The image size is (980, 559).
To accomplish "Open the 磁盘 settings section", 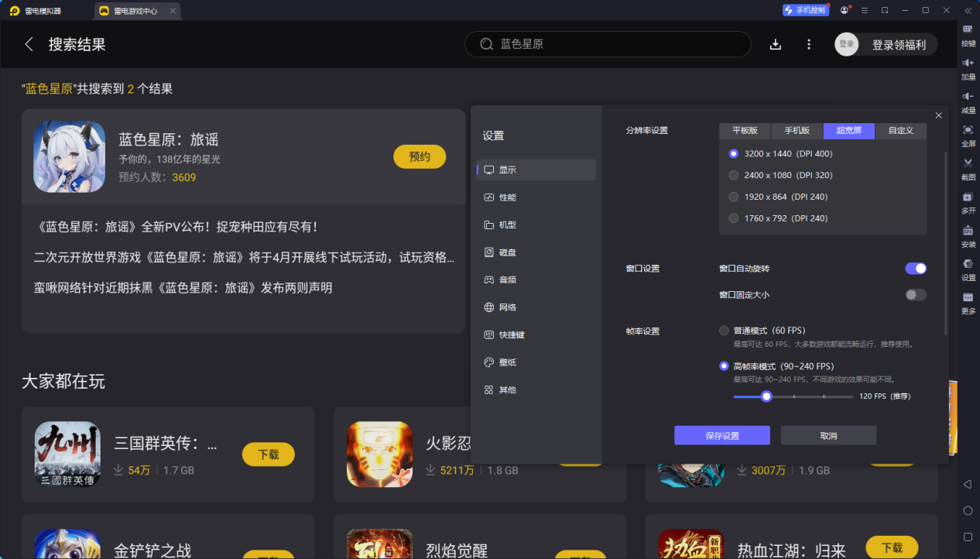I will 536,252.
